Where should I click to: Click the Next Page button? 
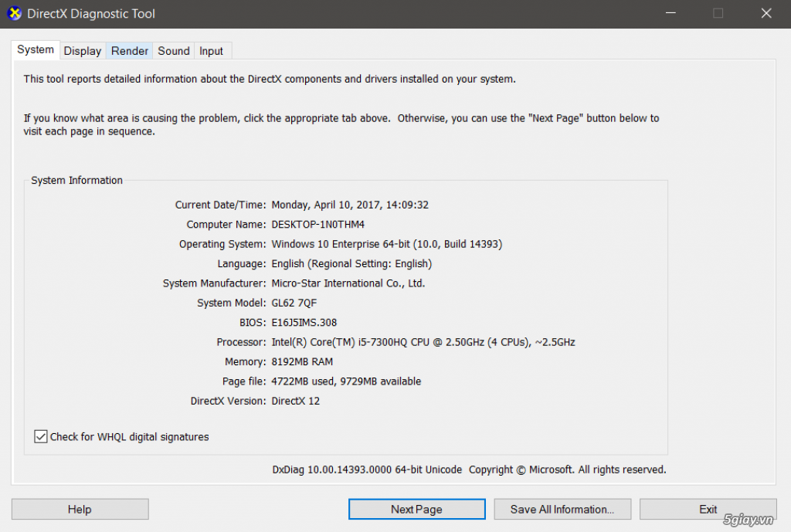coord(416,510)
